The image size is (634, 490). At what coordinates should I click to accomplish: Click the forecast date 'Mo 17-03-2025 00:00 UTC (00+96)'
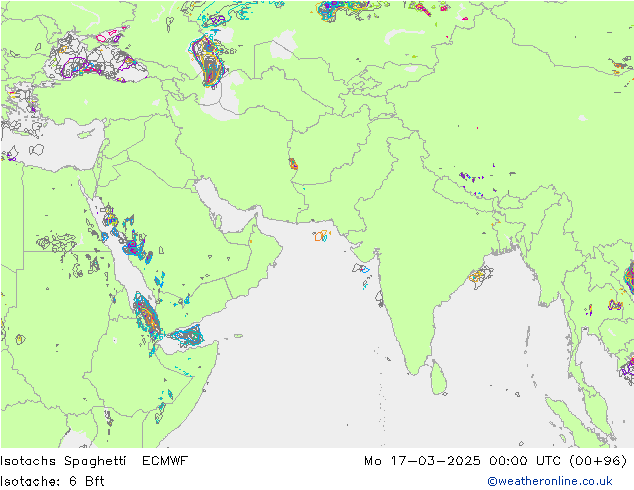pos(495,460)
